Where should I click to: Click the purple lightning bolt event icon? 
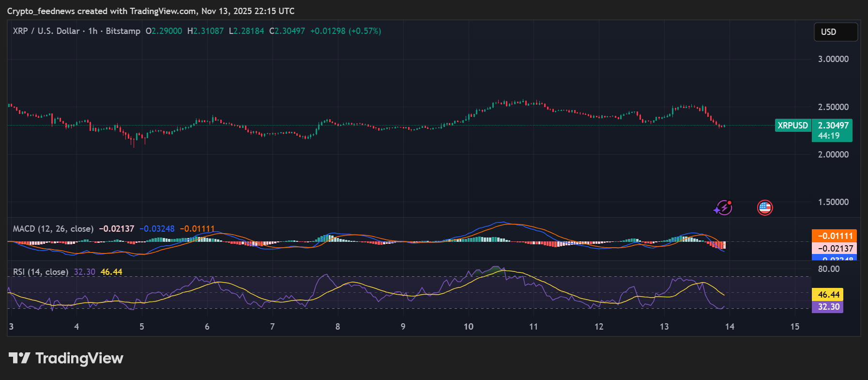(723, 208)
